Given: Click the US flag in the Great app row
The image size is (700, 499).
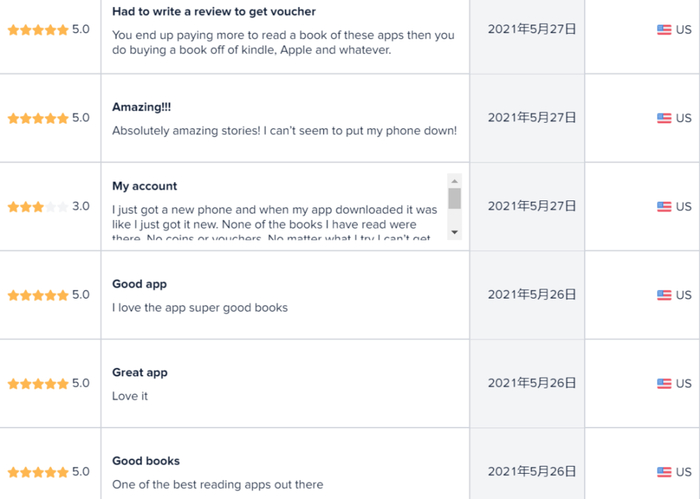Looking at the screenshot, I should pyautogui.click(x=664, y=384).
